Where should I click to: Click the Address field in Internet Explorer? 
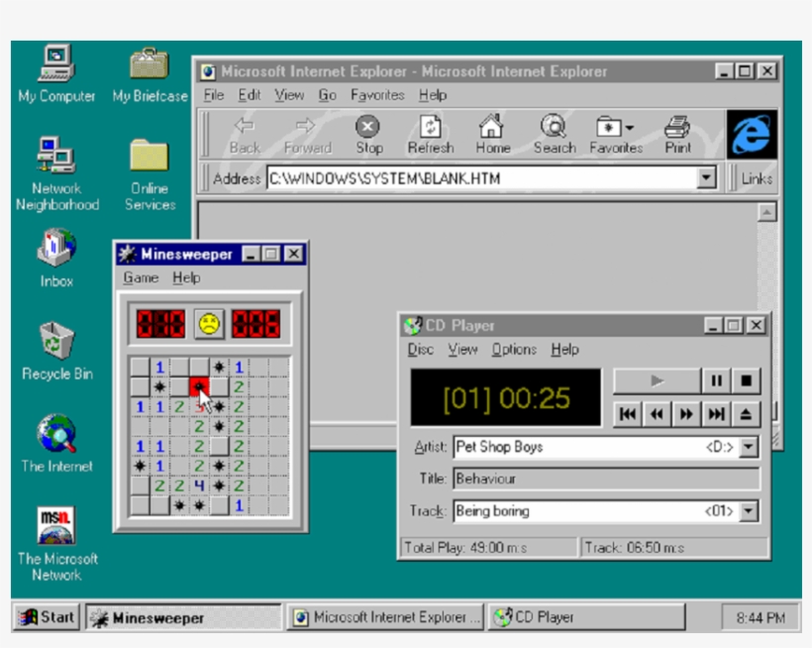[x=481, y=178]
